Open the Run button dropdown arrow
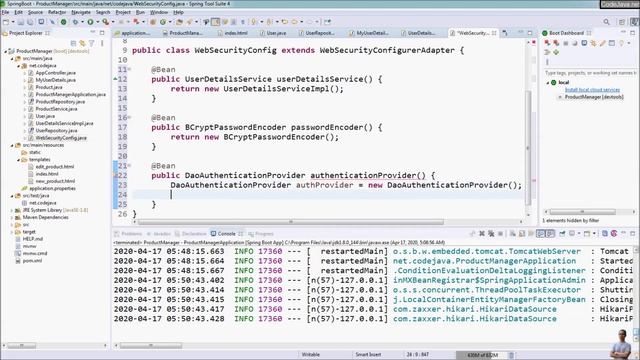This screenshot has width=640, height=360. pos(97,22)
